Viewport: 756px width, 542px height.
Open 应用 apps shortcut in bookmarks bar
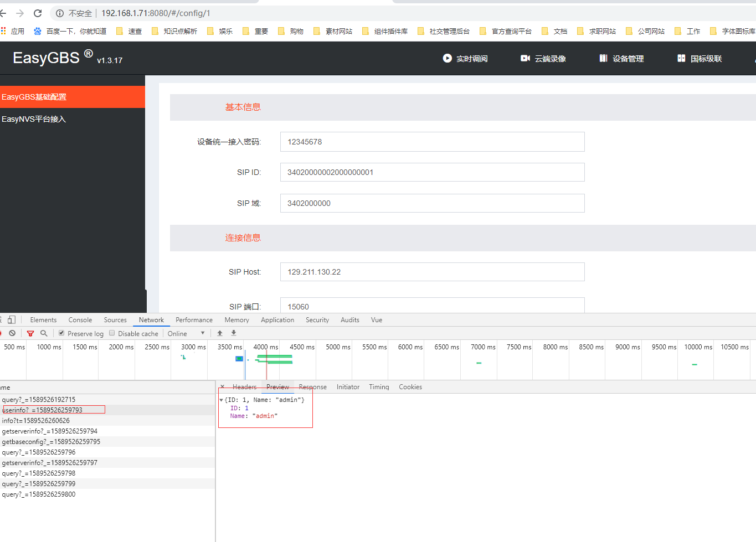(12, 32)
